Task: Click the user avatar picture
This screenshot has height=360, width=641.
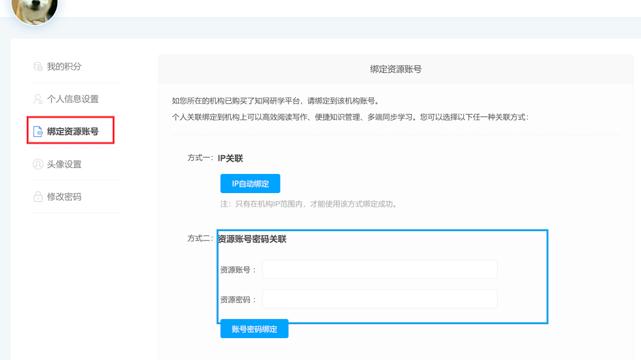Action: click(x=35, y=10)
